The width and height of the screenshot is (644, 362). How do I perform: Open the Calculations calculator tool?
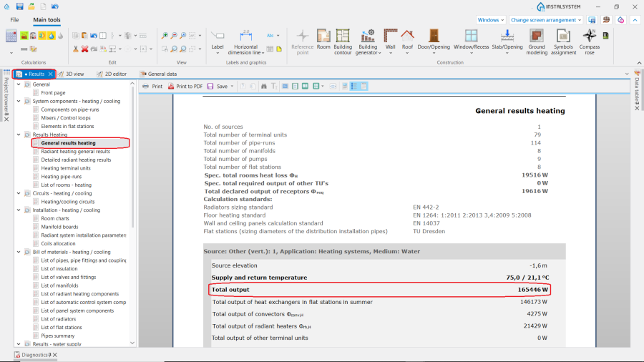pyautogui.click(x=11, y=36)
